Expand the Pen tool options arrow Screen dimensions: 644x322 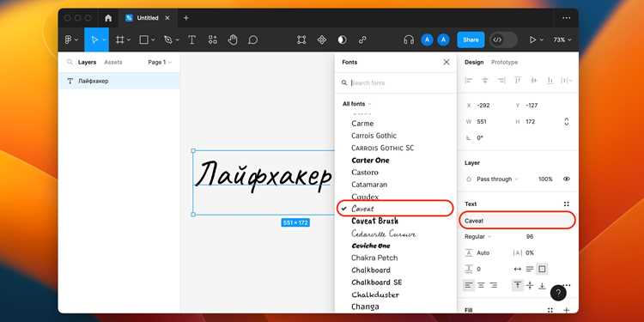point(177,39)
